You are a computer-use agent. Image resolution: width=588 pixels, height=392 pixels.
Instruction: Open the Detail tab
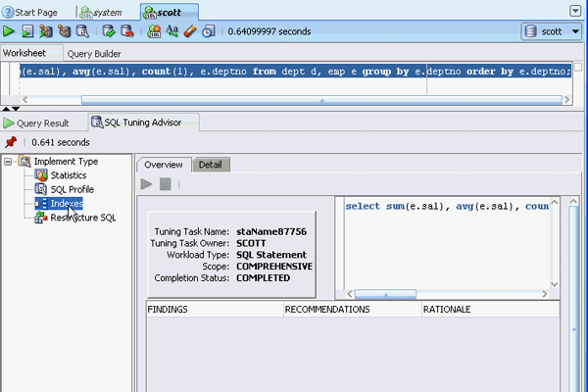211,165
